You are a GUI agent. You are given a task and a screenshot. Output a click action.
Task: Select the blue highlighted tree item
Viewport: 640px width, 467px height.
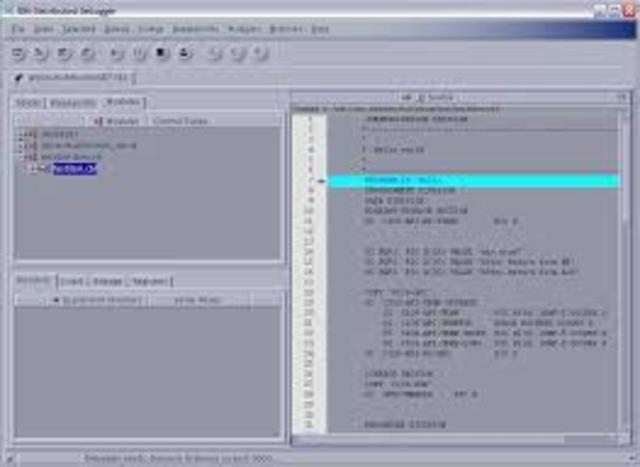pos(75,169)
